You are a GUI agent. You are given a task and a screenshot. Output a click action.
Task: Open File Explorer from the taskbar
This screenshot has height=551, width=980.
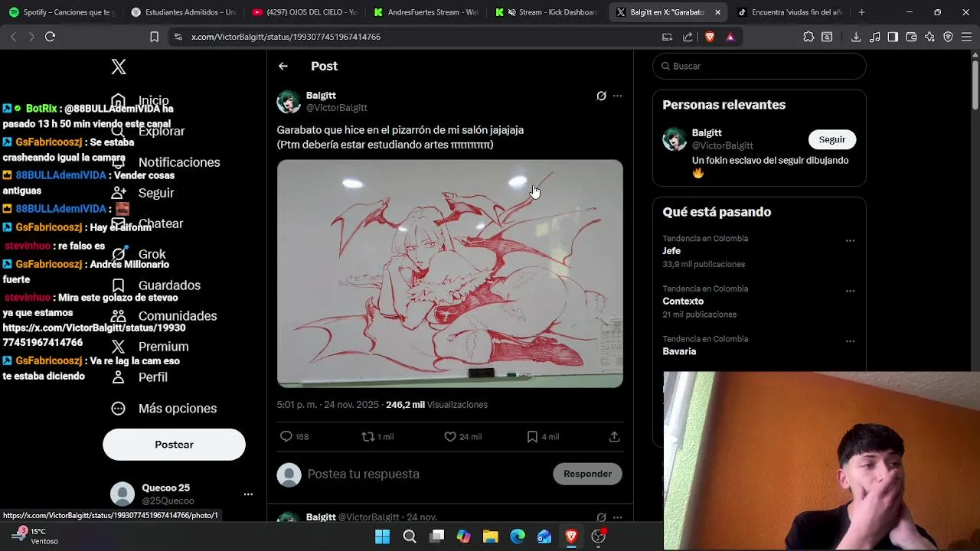click(x=490, y=536)
